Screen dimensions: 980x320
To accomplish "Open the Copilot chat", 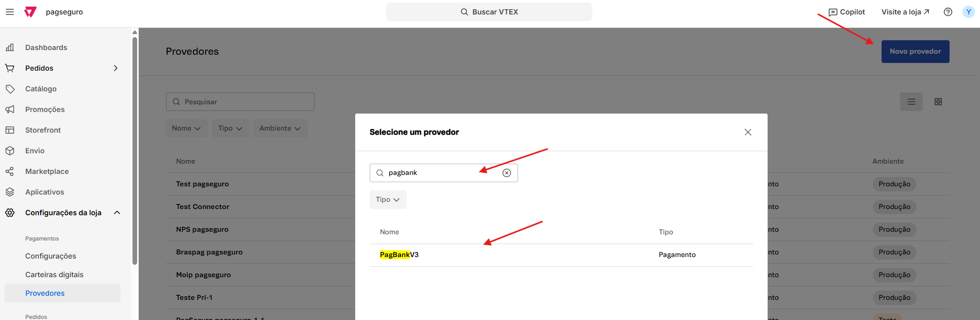I will point(846,12).
